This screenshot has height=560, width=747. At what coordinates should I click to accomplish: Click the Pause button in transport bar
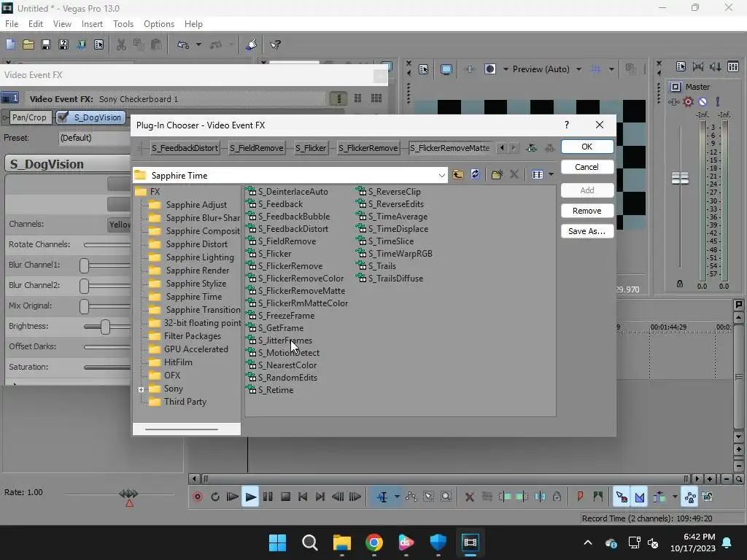[268, 497]
